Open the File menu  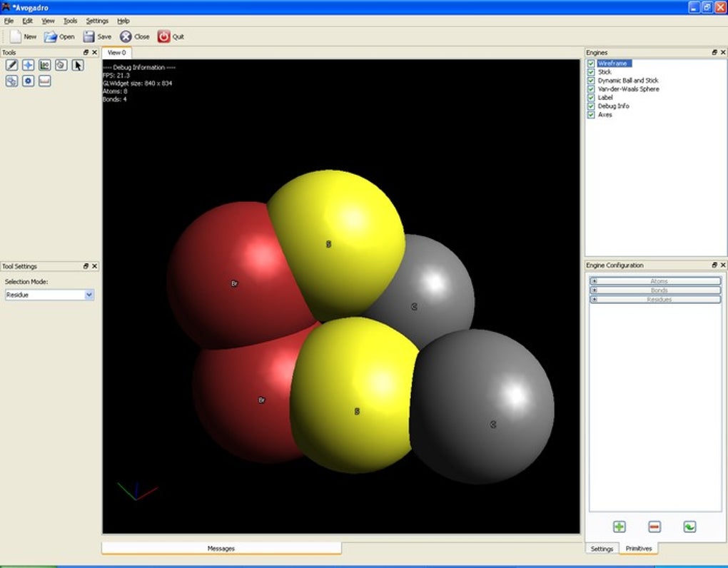tap(9, 21)
